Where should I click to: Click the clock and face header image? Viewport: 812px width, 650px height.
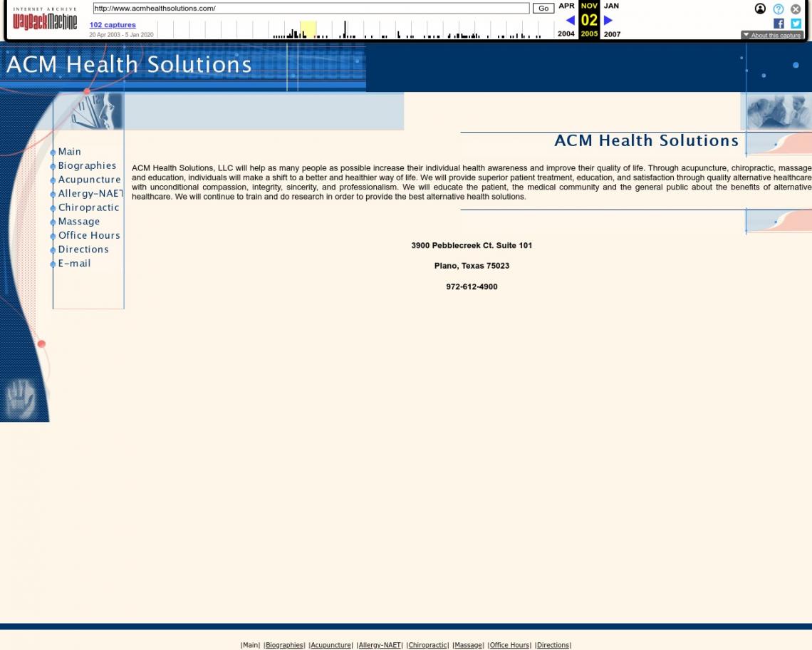pyautogui.click(x=97, y=111)
